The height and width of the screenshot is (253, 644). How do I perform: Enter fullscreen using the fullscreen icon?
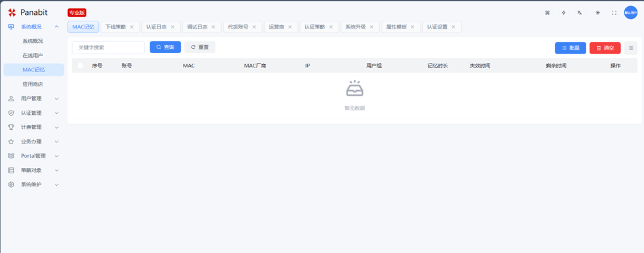[614, 13]
